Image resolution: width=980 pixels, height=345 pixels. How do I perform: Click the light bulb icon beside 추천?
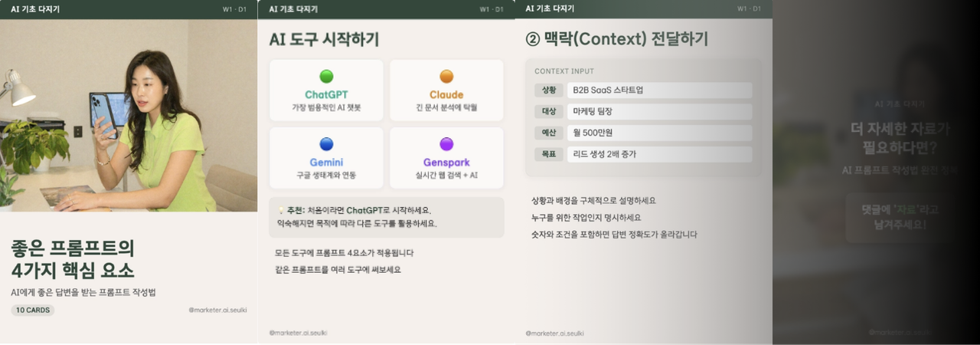[x=281, y=210]
